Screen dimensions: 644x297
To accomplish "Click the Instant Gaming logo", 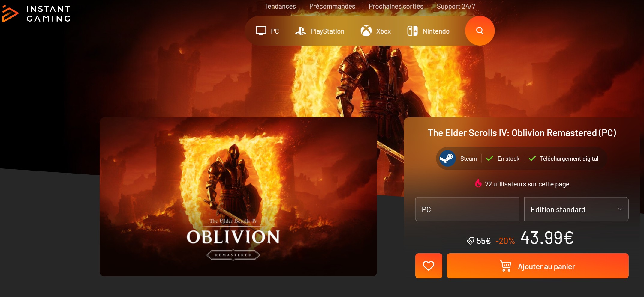I will tap(36, 14).
